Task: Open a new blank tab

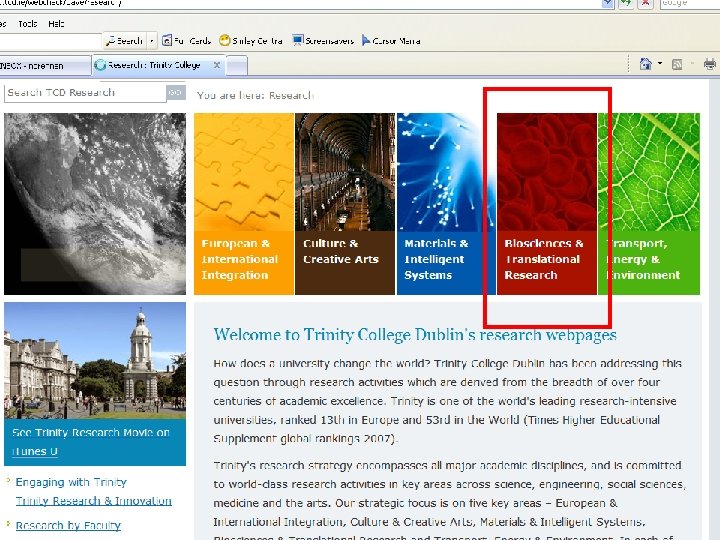Action: [x=237, y=65]
